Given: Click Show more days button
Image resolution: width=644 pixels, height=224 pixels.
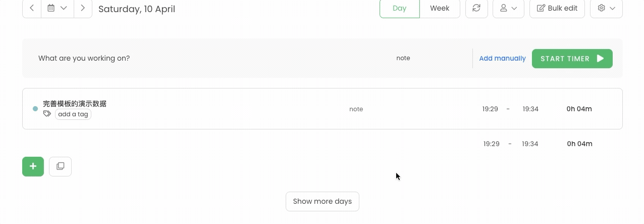Looking at the screenshot, I should tap(323, 201).
